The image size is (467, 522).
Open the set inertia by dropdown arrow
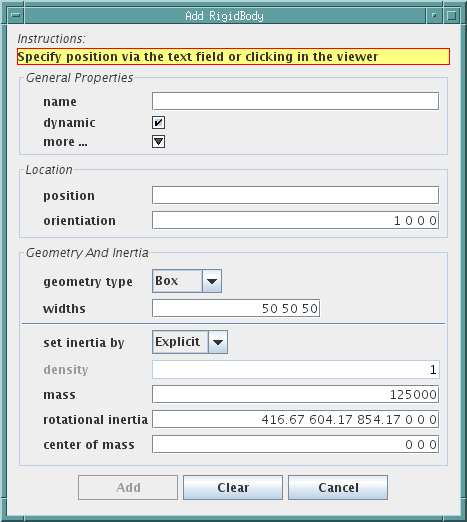tap(218, 342)
